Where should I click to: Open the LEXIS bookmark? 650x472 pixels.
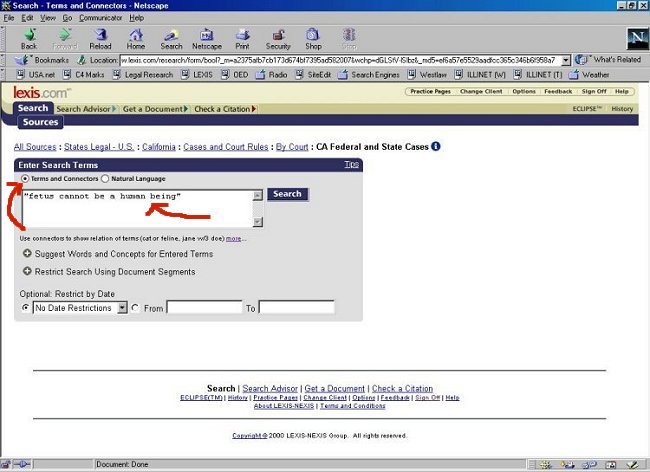[197, 75]
